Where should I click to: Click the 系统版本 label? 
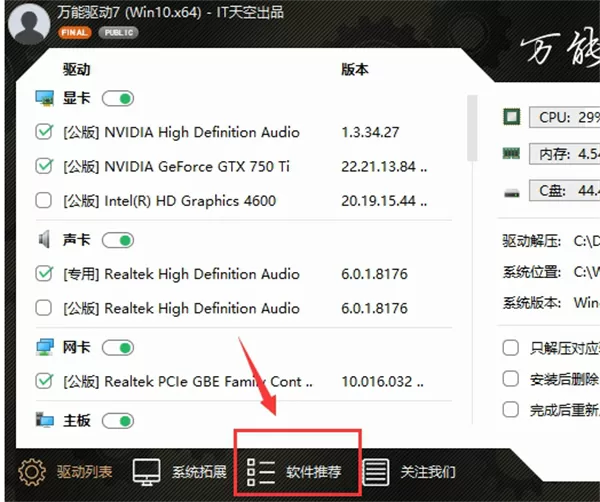click(x=532, y=303)
